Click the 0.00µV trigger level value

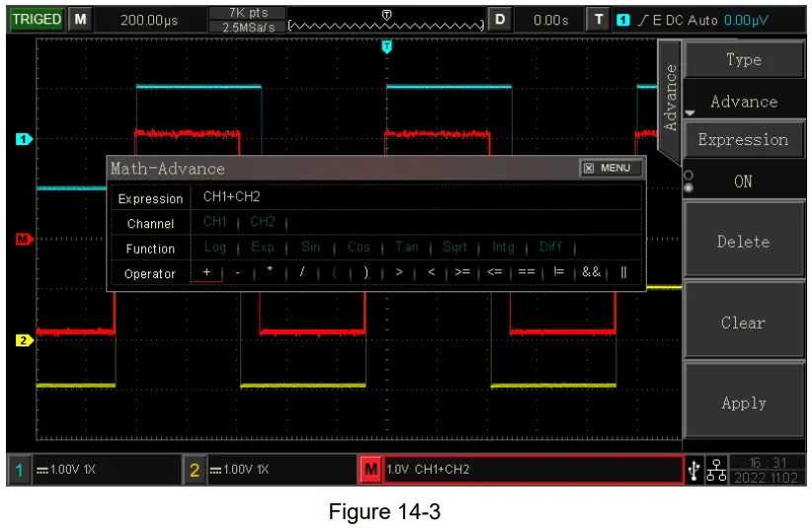(x=746, y=20)
